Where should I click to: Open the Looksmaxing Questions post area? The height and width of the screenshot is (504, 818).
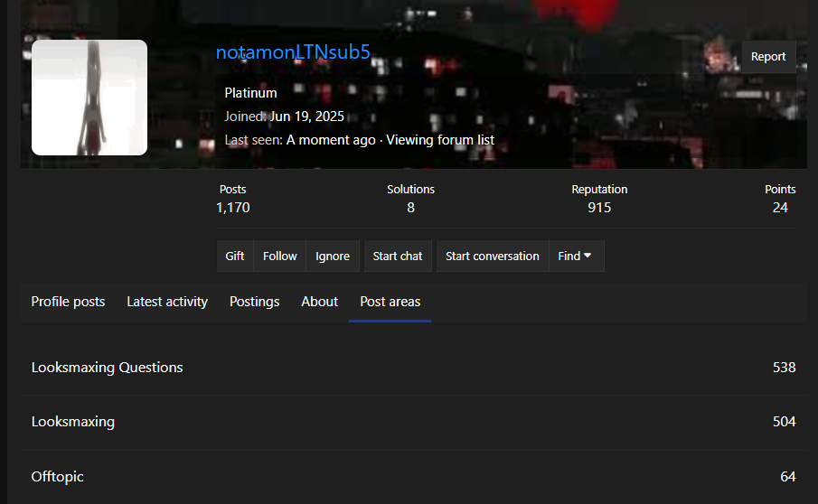tap(414, 368)
